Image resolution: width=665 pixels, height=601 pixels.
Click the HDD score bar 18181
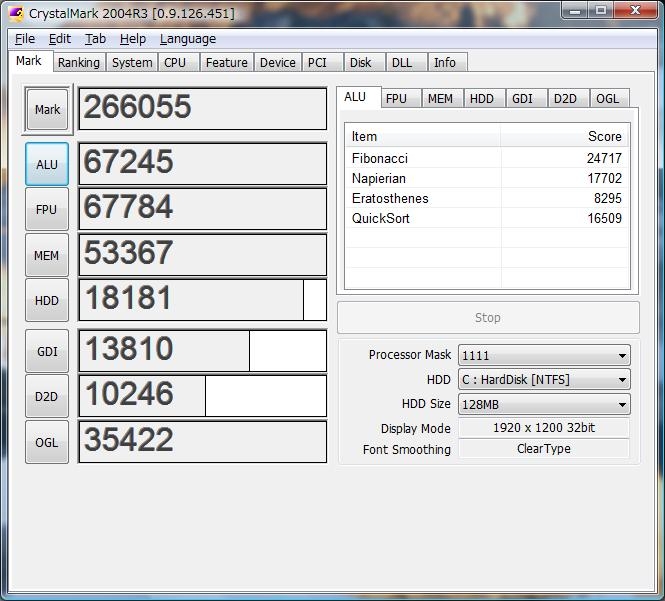coord(203,299)
